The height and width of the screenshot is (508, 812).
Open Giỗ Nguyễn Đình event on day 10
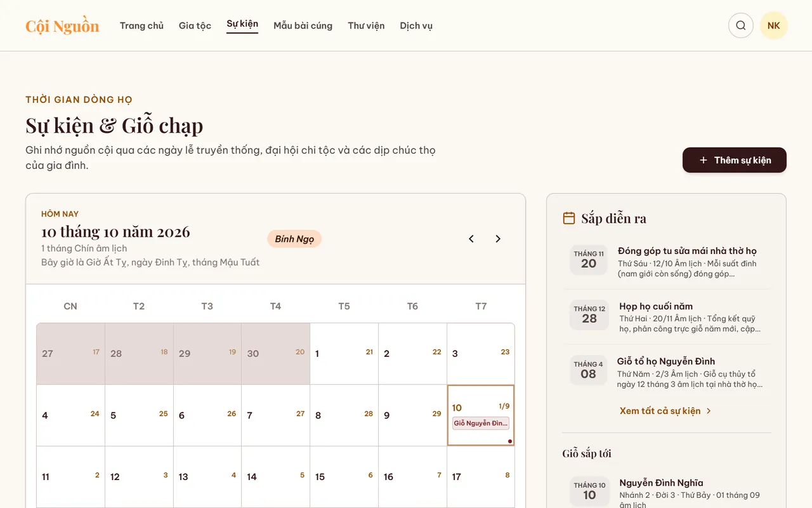(481, 424)
